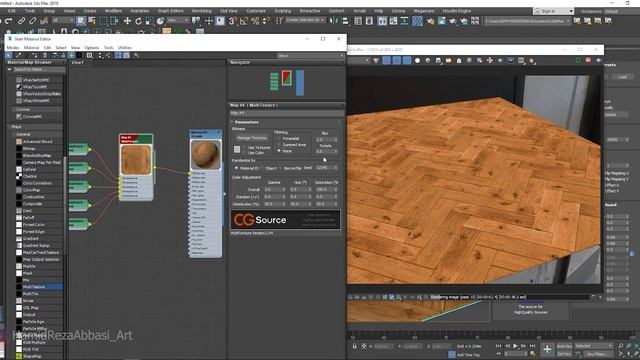Open the Graph Editors menu
The height and width of the screenshot is (360, 640).
(171, 11)
